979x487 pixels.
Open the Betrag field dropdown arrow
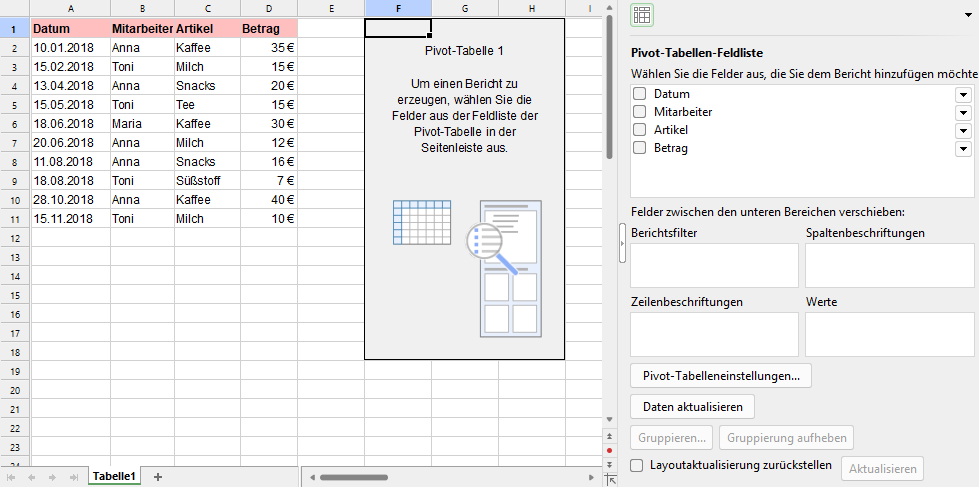[963, 149]
